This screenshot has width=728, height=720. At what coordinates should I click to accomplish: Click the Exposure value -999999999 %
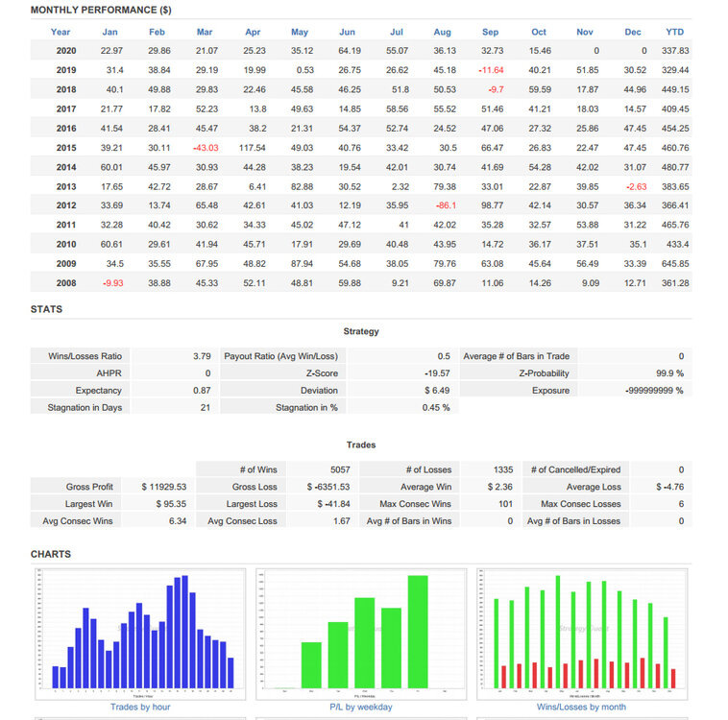(x=654, y=391)
